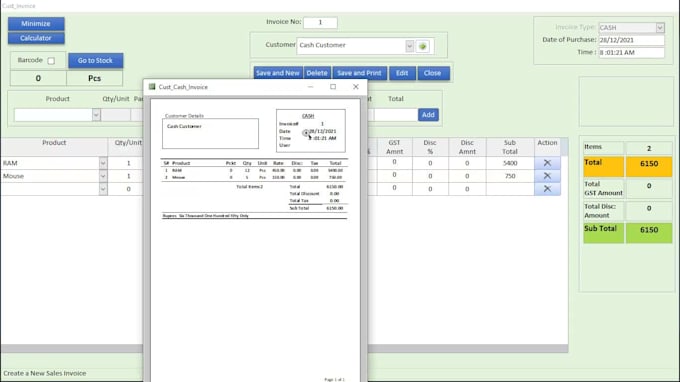Click the Invoice No field
680x382 pixels.
point(320,22)
